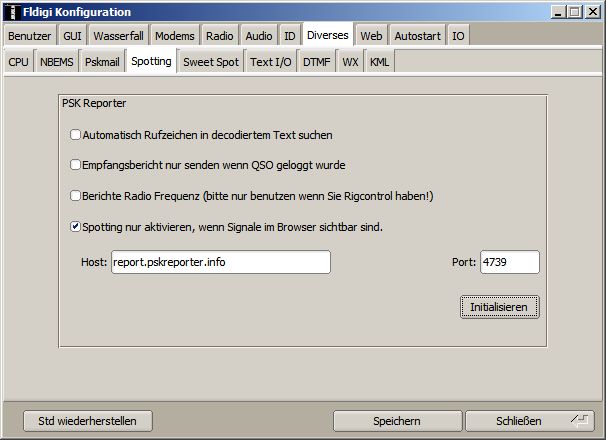Switch to the Wasserfall tab
This screenshot has width=606, height=440.
point(119,36)
